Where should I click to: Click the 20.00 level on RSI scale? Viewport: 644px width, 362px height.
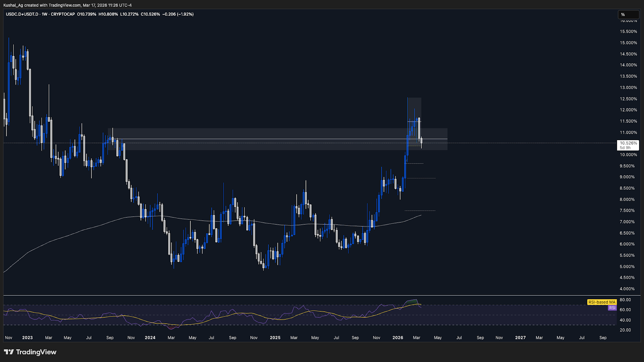pyautogui.click(x=625, y=330)
